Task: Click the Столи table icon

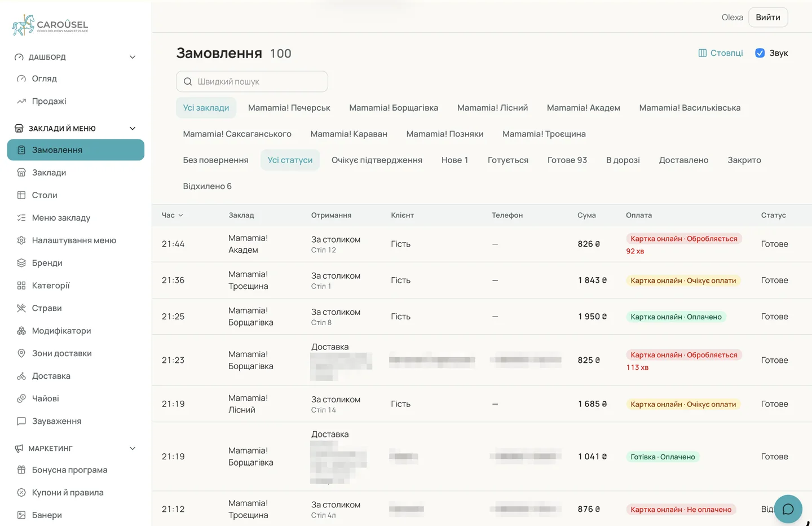Action: point(21,195)
